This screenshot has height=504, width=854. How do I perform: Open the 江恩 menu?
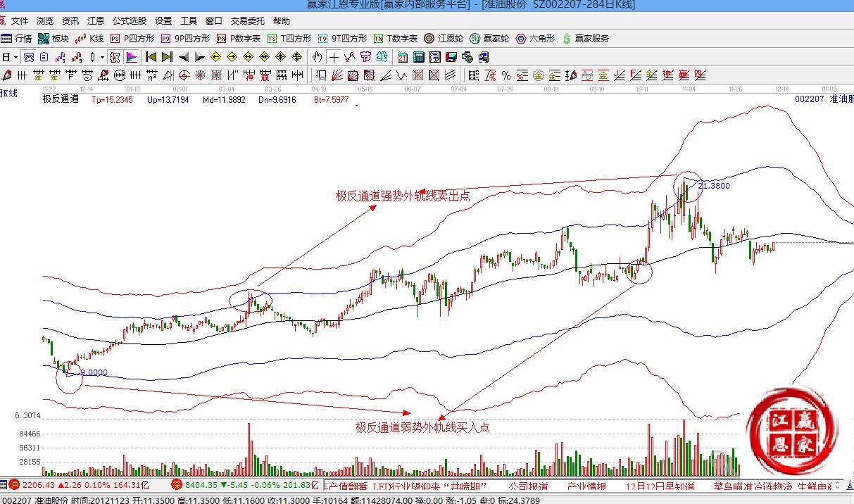(x=95, y=21)
